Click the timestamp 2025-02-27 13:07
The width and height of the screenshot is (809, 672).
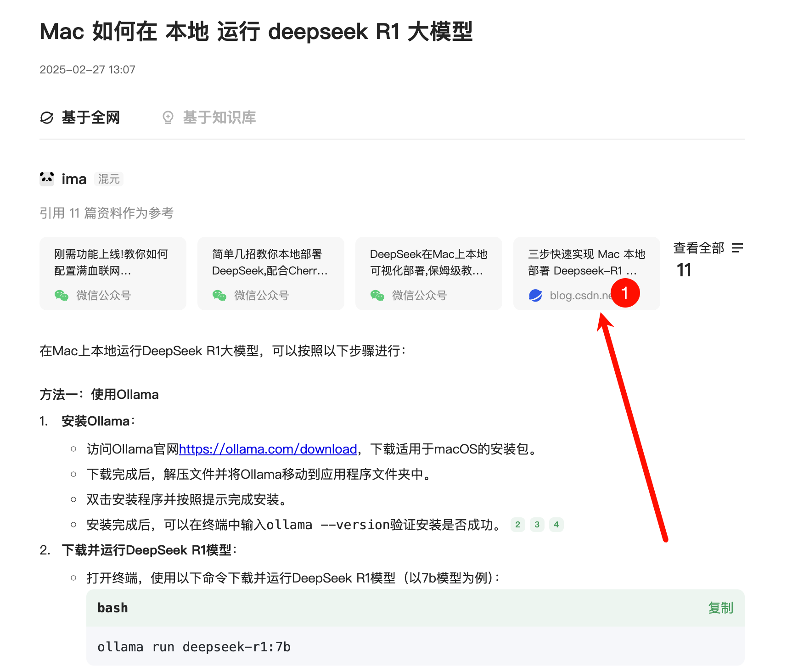click(87, 70)
